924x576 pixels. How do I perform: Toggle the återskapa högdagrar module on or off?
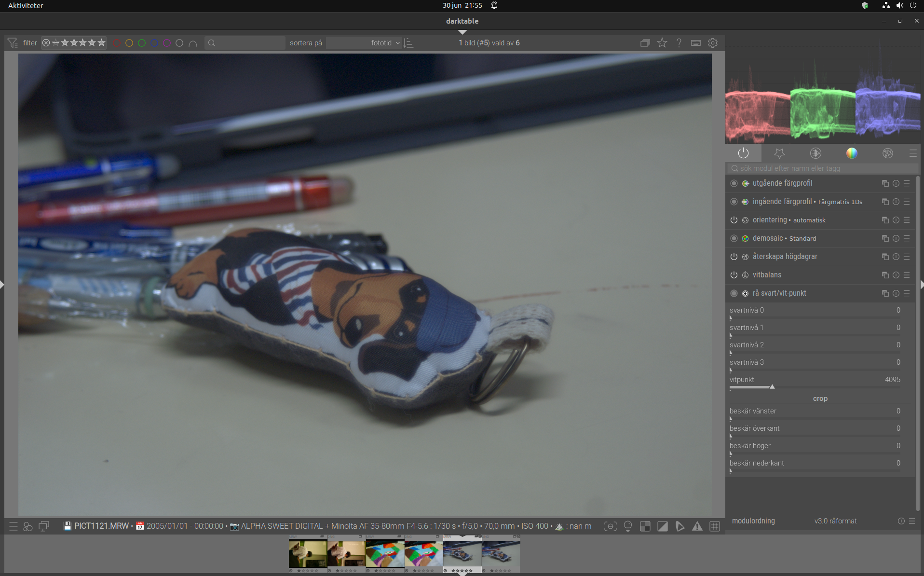point(734,257)
